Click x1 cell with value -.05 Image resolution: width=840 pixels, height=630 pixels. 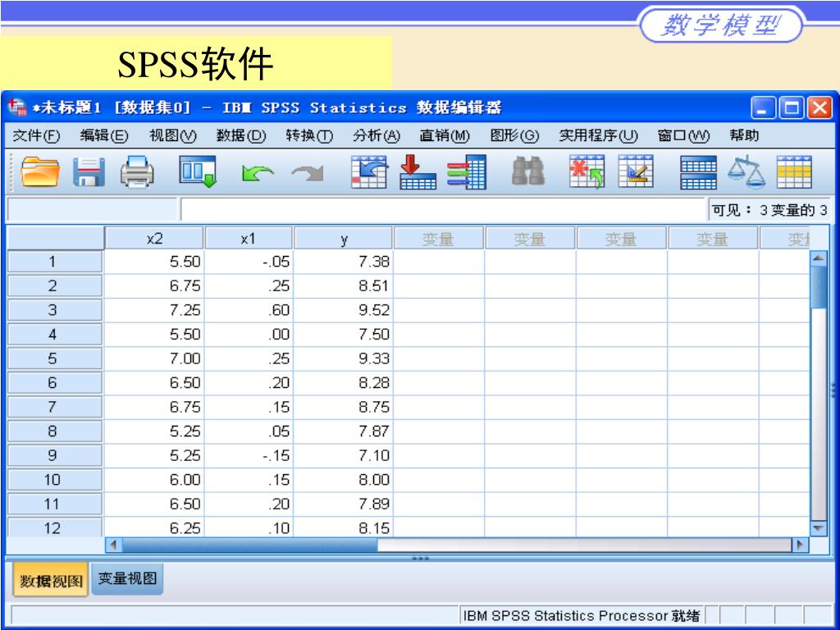[x=249, y=262]
